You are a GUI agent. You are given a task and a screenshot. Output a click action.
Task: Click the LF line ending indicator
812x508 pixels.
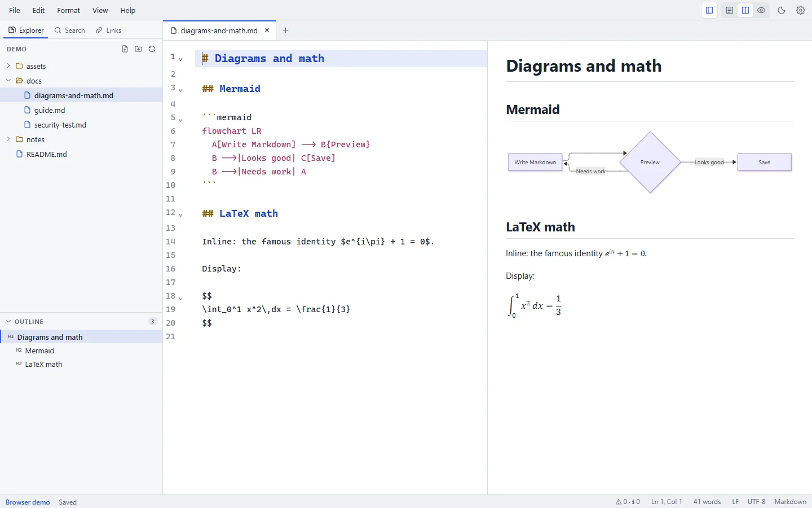pyautogui.click(x=735, y=502)
